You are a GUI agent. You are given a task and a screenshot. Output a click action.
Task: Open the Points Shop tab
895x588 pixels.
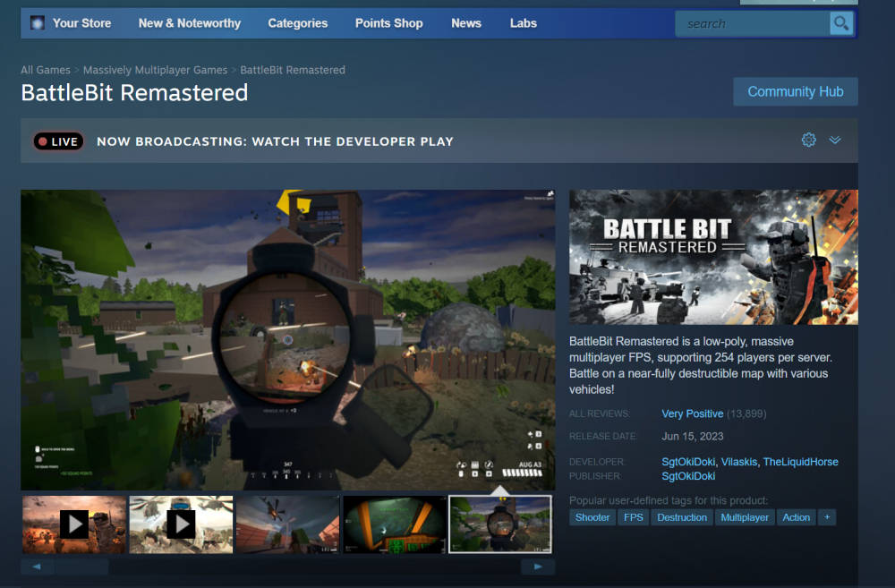[388, 23]
